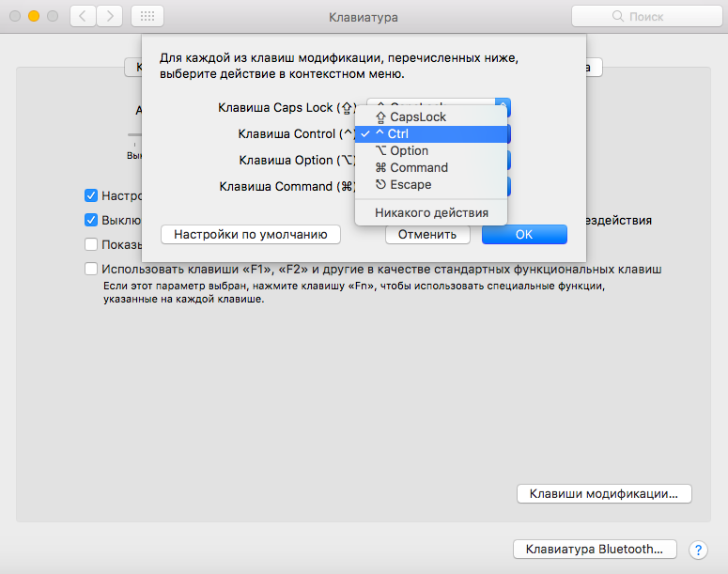Click the magnifier icon in the search field
This screenshot has width=728, height=574.
(617, 17)
